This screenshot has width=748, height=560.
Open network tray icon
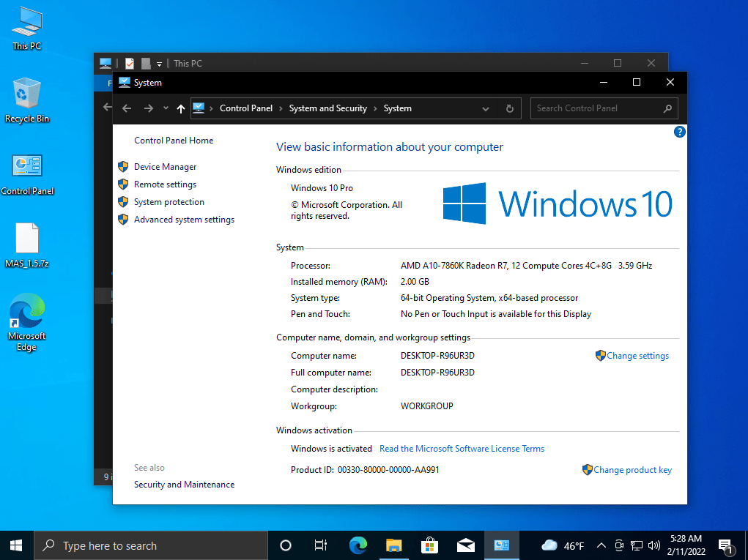pos(637,545)
